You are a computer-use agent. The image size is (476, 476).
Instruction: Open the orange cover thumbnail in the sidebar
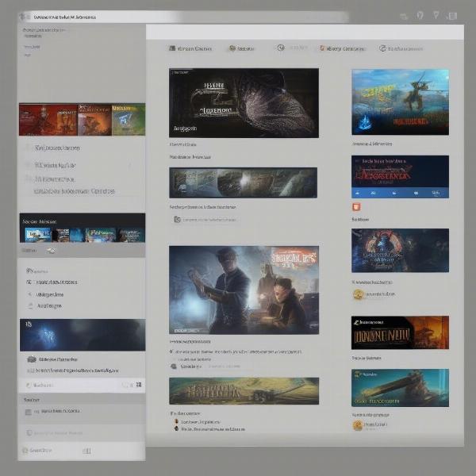[94, 119]
